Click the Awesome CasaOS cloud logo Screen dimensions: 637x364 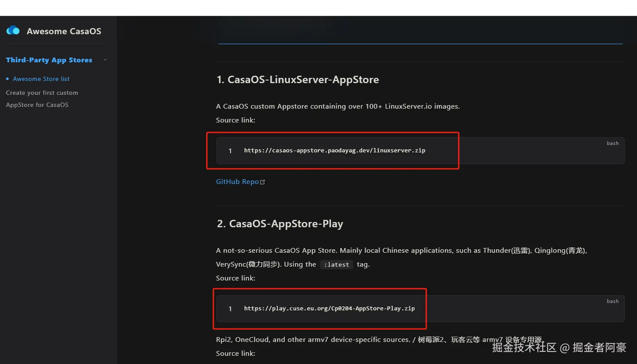(13, 30)
